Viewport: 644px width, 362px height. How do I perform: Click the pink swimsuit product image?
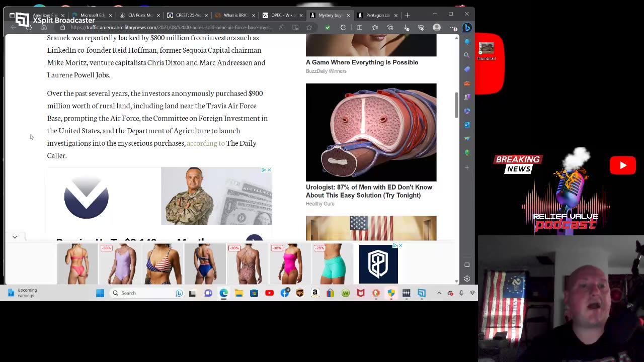pos(77,264)
